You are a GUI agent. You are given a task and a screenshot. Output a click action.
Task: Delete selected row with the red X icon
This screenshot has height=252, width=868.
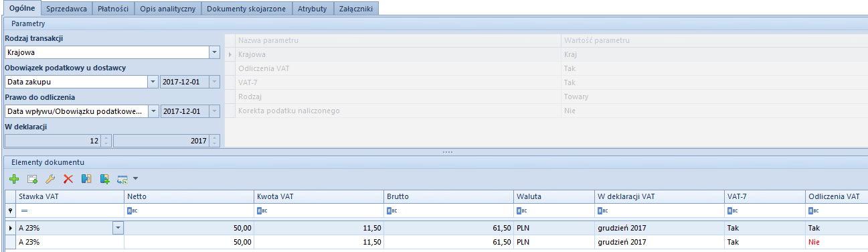68,179
